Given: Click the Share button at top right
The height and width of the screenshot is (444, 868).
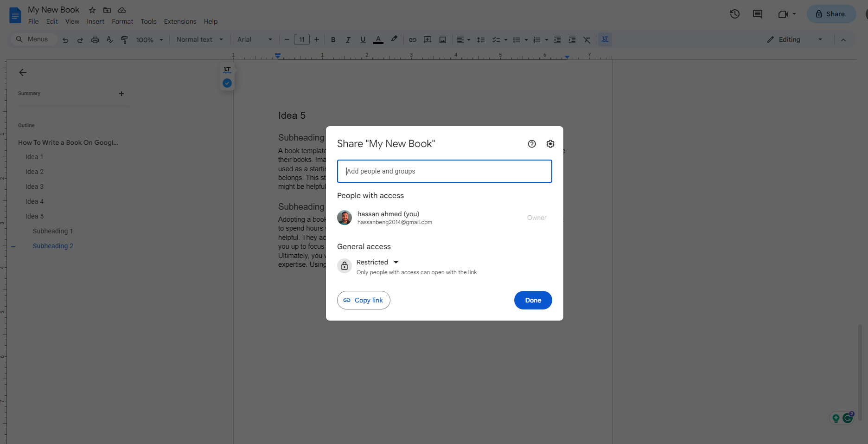Looking at the screenshot, I should pyautogui.click(x=831, y=14).
